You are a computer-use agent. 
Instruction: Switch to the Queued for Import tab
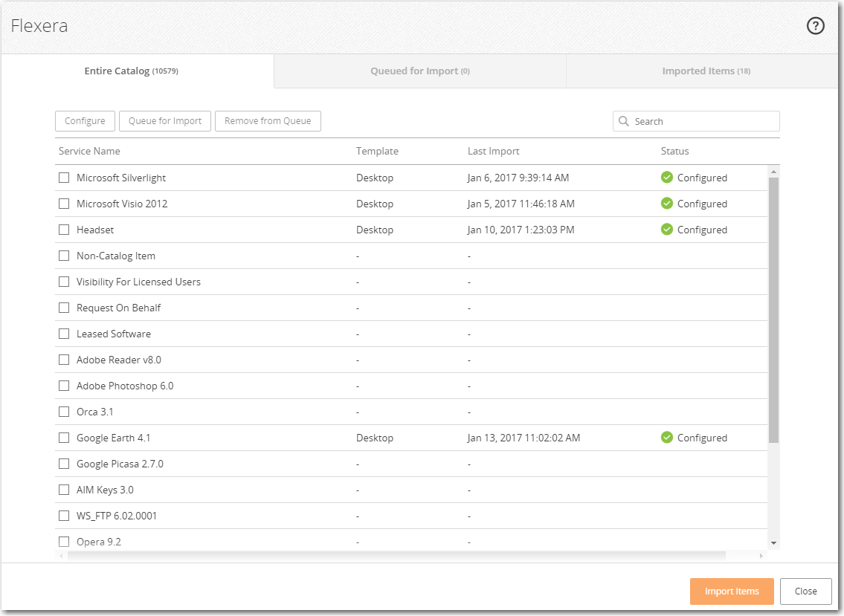tap(419, 71)
